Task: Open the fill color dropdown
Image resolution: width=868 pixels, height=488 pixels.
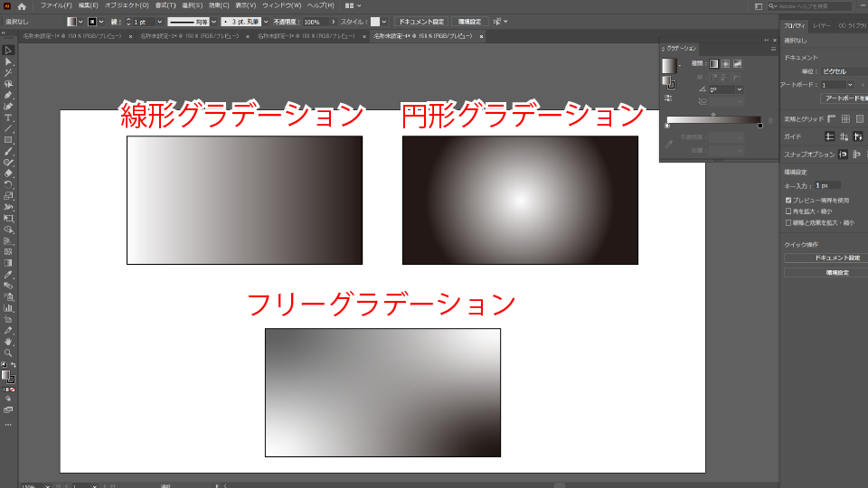Action: 80,22
